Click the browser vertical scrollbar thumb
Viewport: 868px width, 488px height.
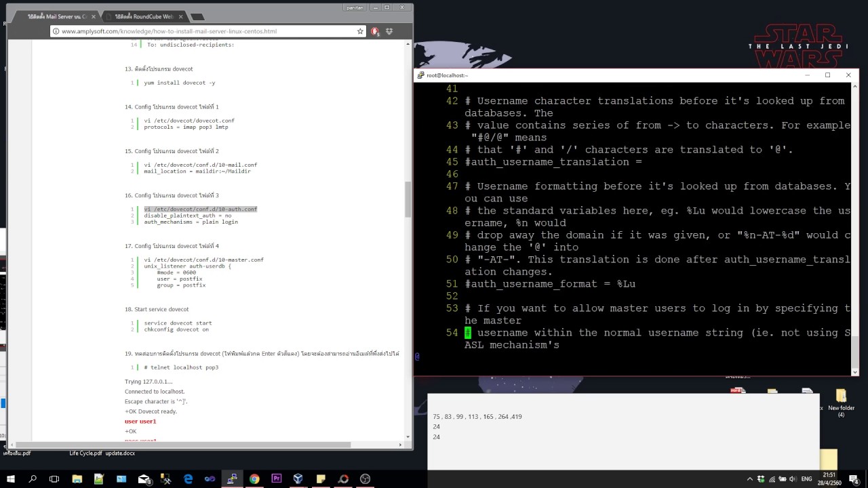pos(408,199)
